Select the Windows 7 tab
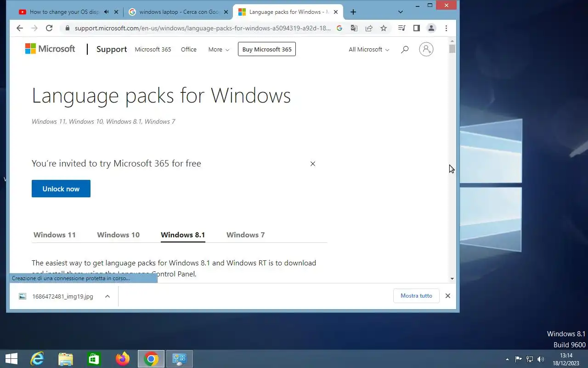This screenshot has width=588, height=368. (x=245, y=235)
